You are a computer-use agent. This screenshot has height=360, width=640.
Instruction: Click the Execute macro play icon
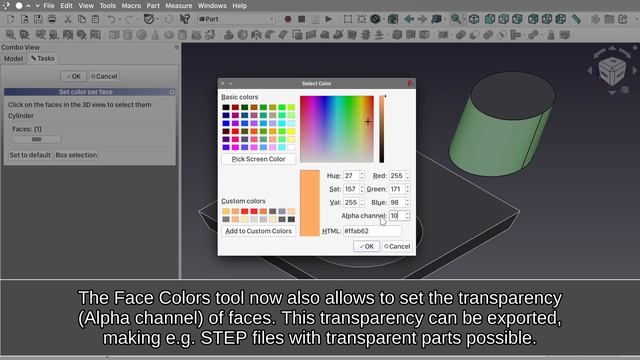pyautogui.click(x=329, y=19)
